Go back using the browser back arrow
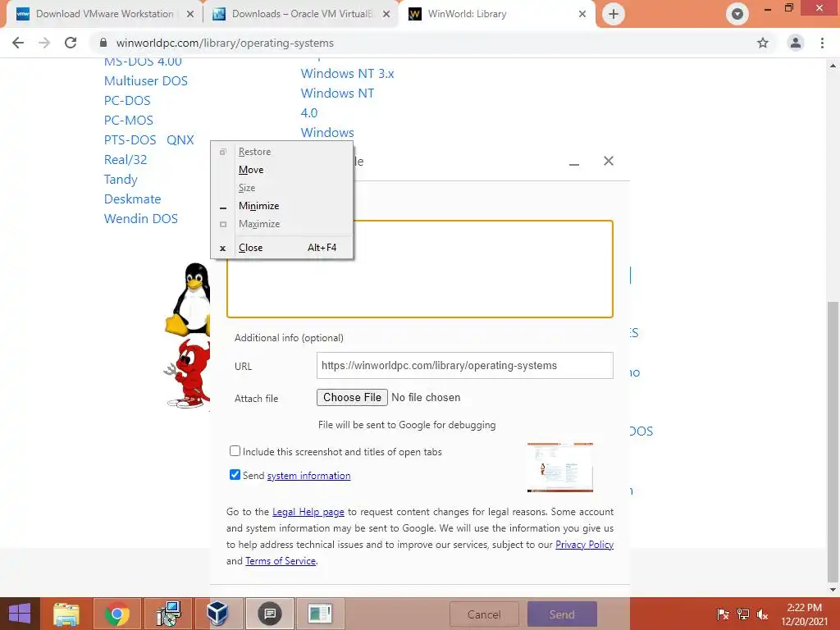 (x=18, y=43)
